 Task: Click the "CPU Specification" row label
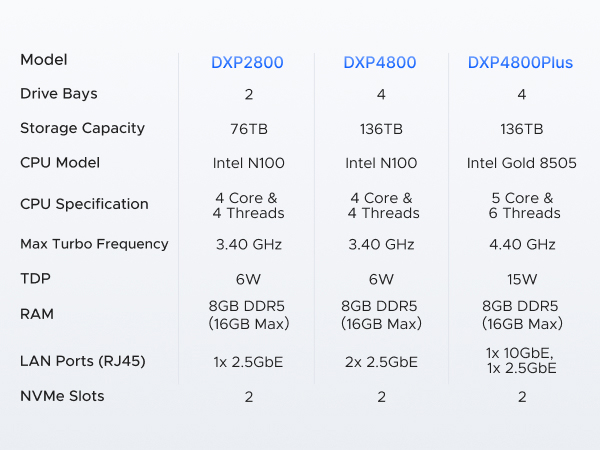[x=84, y=204]
